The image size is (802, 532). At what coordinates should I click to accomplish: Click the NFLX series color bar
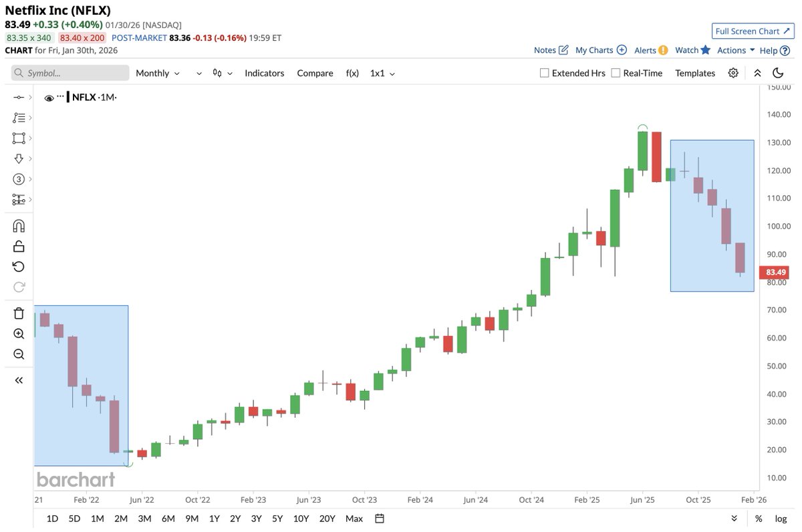(68, 97)
